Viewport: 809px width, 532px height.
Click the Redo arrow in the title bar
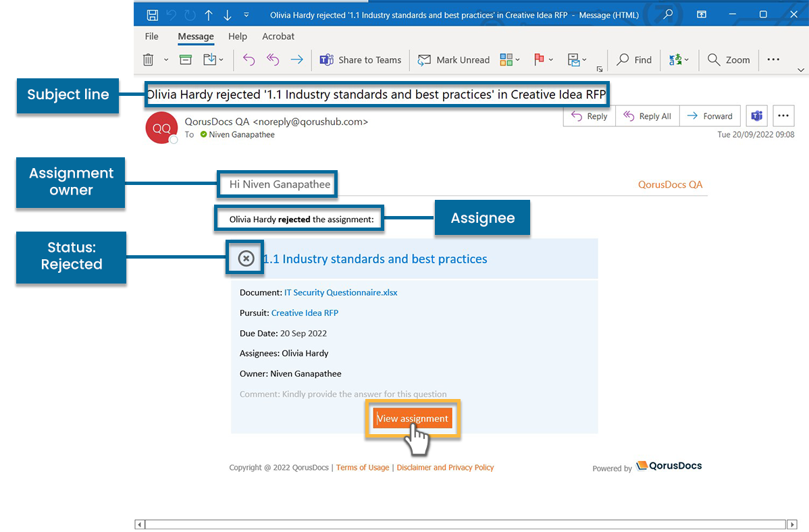coord(190,15)
